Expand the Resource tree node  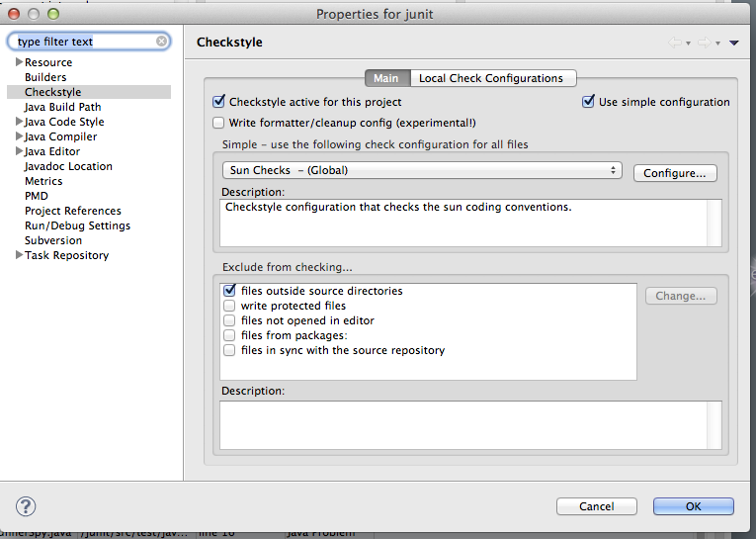(19, 62)
